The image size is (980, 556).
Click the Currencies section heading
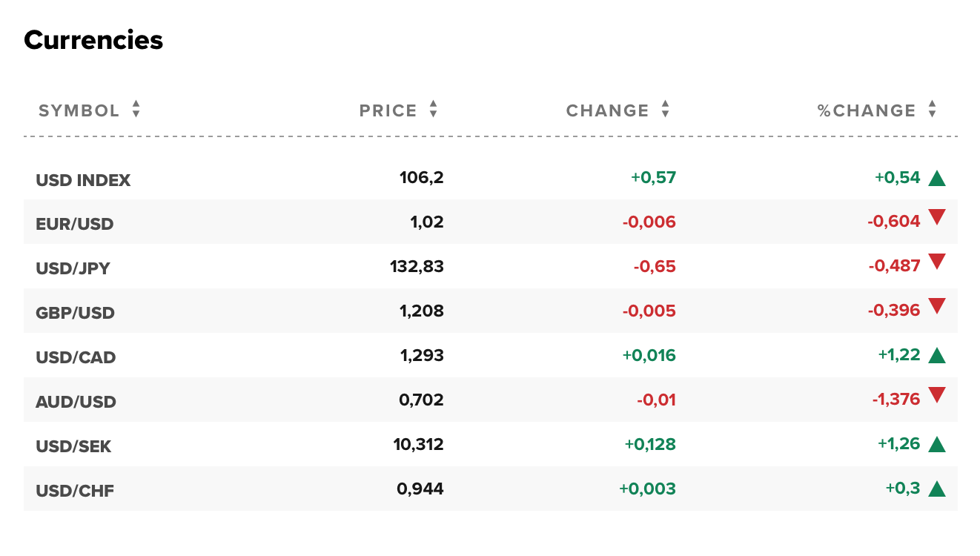pyautogui.click(x=93, y=40)
